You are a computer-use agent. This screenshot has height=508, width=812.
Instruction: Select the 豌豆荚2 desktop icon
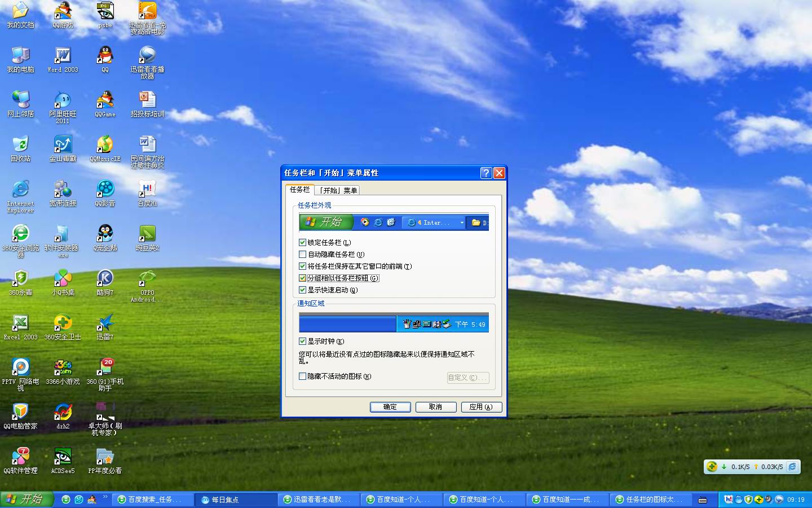pos(147,238)
